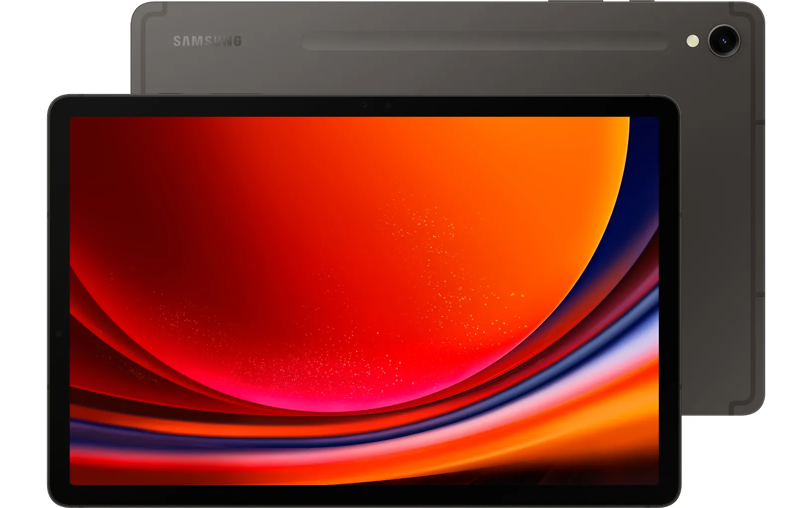The height and width of the screenshot is (508, 812).
Task: Click the Samsung logo on tablet back
Action: pyautogui.click(x=207, y=41)
